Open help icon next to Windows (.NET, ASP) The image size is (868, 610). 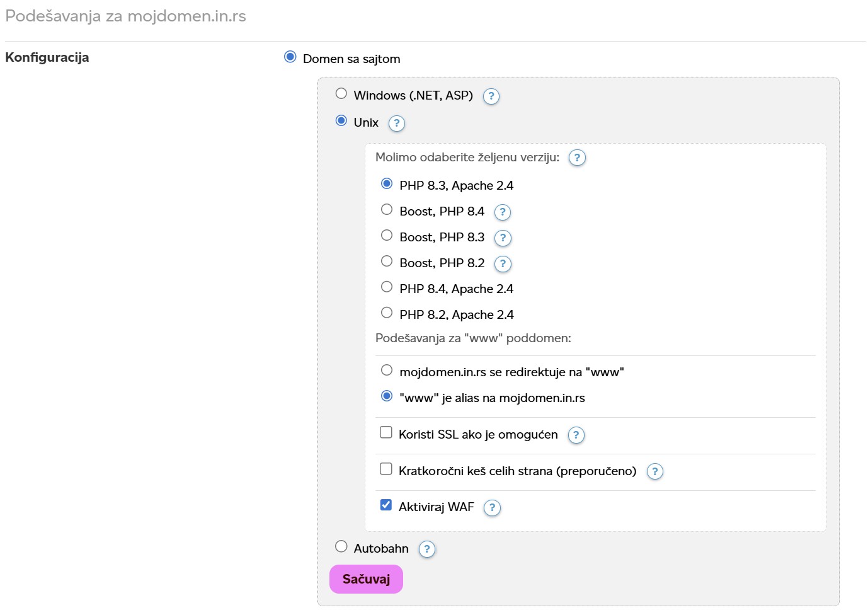tap(491, 96)
